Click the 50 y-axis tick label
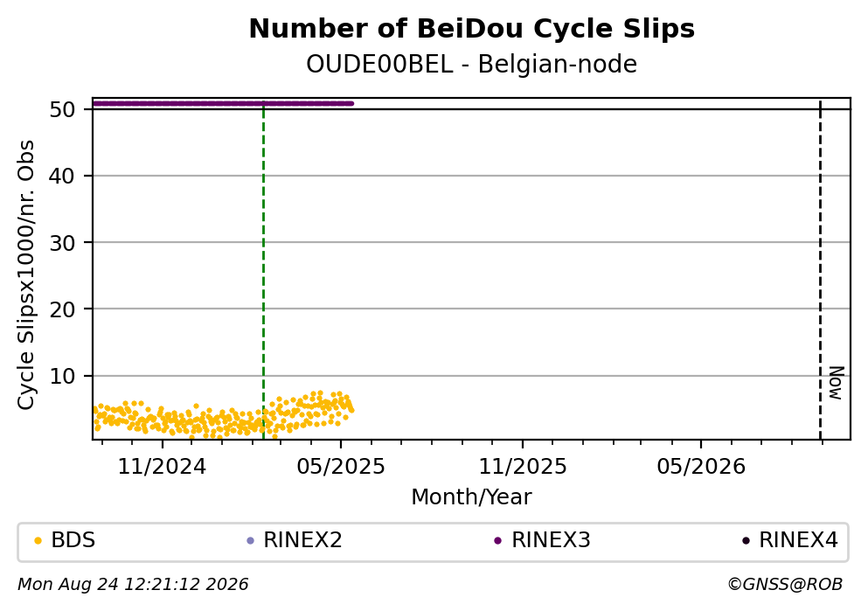Screen dimensions: 868x611 click(62, 110)
